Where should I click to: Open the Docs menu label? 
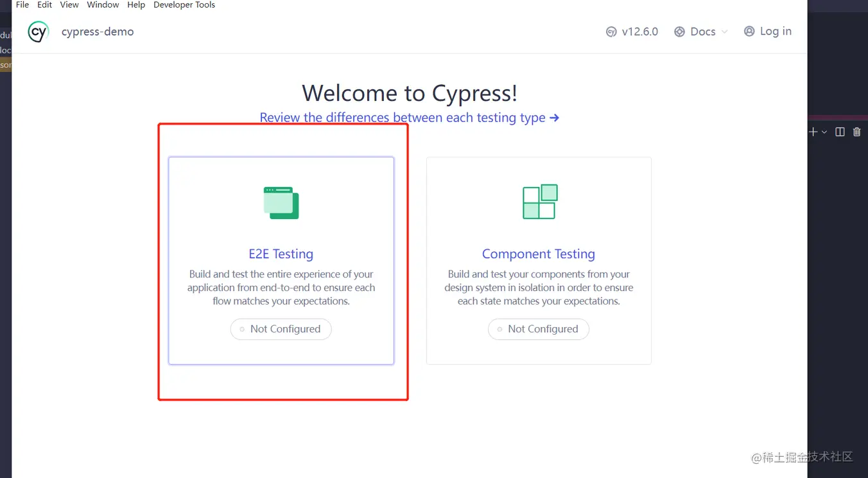(703, 31)
